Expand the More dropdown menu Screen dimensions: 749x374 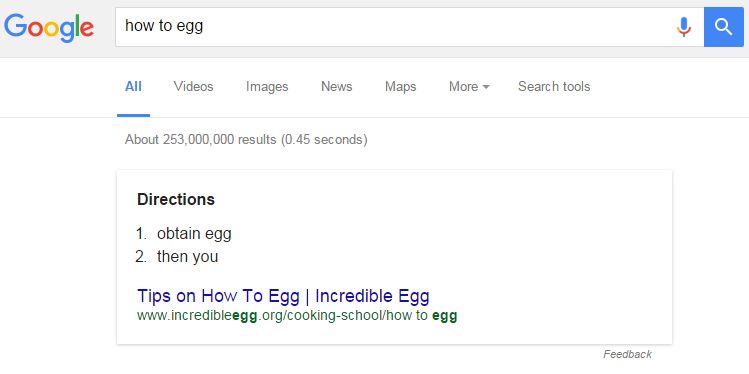469,86
